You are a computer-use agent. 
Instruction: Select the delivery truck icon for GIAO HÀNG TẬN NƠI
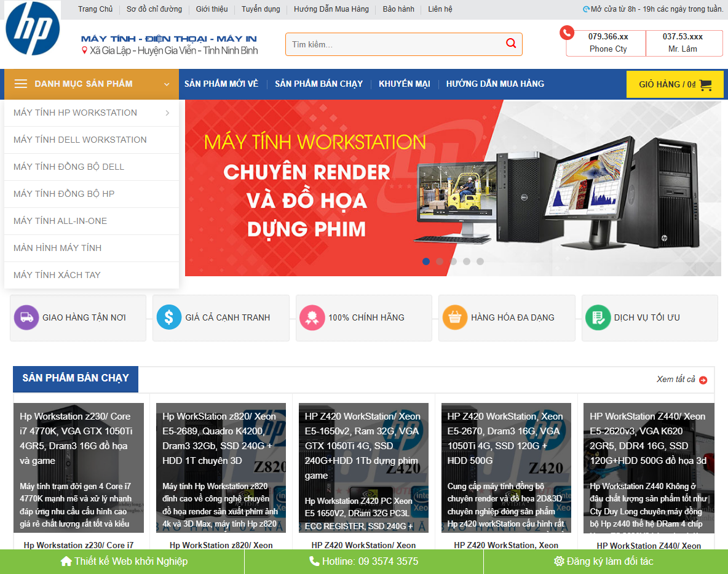26,317
